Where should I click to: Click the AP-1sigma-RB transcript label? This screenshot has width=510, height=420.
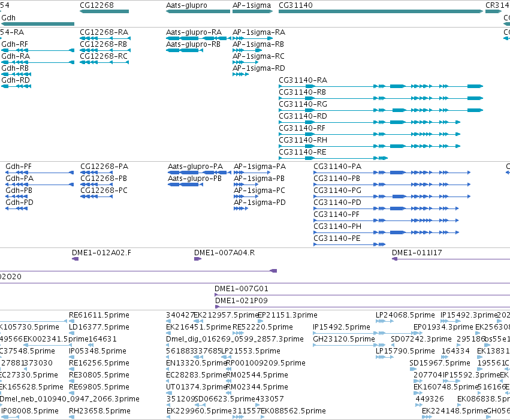[258, 44]
